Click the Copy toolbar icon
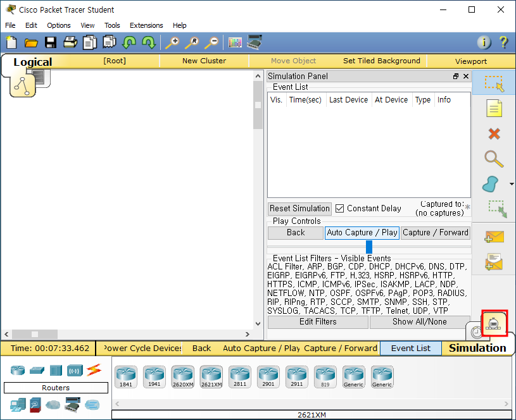The height and width of the screenshot is (420, 516). click(x=89, y=42)
